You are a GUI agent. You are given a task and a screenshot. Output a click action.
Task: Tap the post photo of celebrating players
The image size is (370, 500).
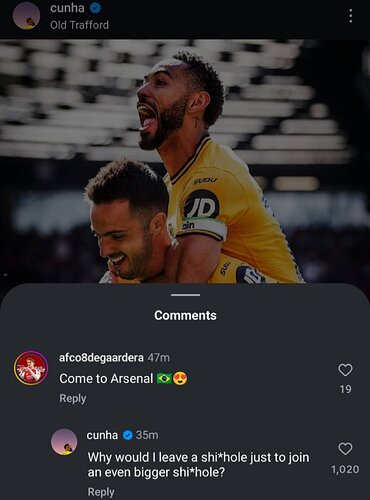pyautogui.click(x=185, y=162)
